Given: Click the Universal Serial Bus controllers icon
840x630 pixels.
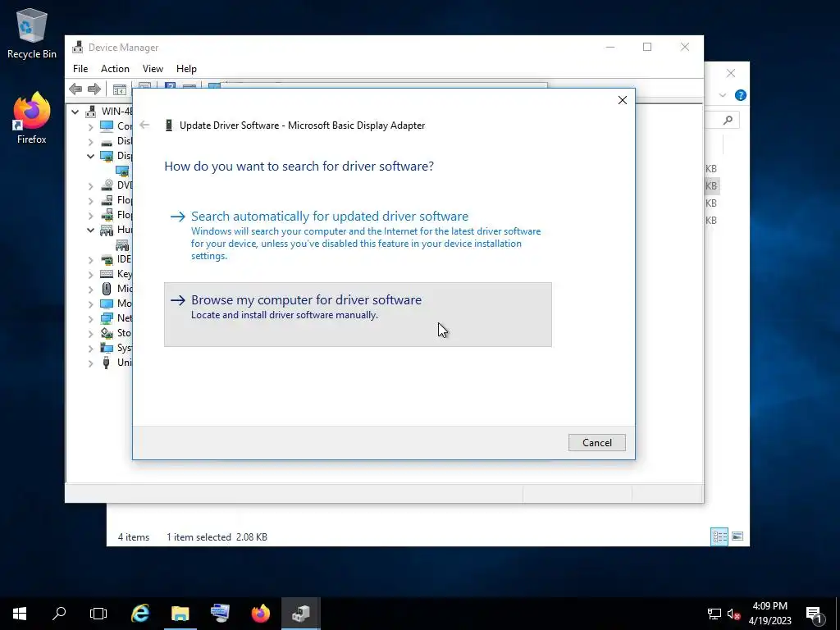Looking at the screenshot, I should (x=107, y=363).
